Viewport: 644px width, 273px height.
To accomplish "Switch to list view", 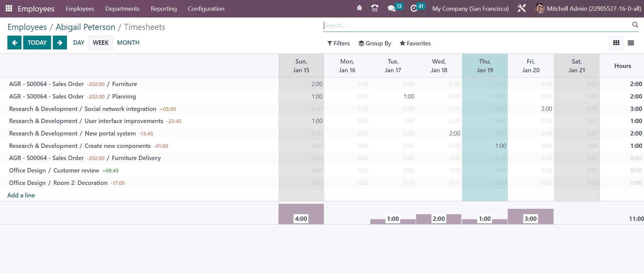I will [631, 43].
